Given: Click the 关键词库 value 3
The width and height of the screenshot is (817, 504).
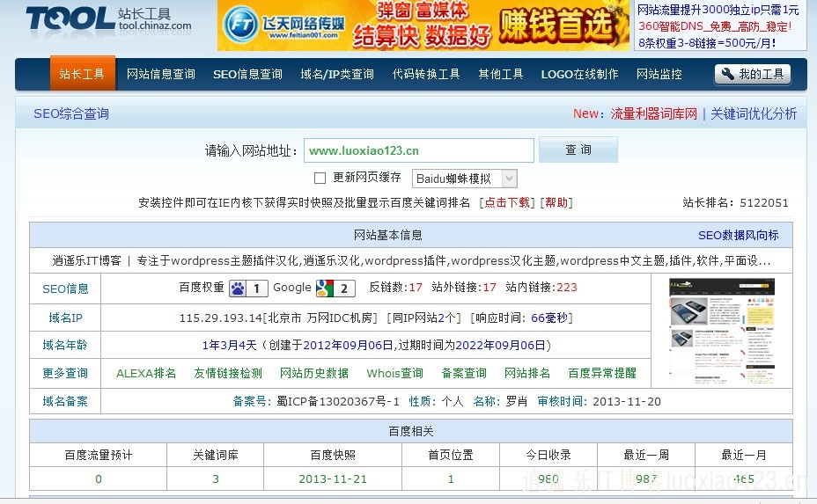Looking at the screenshot, I should 215,479.
